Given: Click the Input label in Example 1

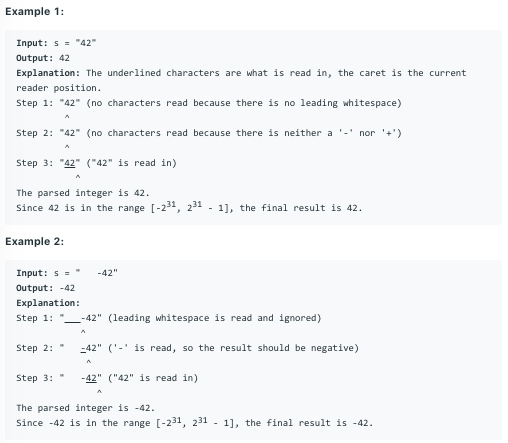Looking at the screenshot, I should pyautogui.click(x=32, y=43).
